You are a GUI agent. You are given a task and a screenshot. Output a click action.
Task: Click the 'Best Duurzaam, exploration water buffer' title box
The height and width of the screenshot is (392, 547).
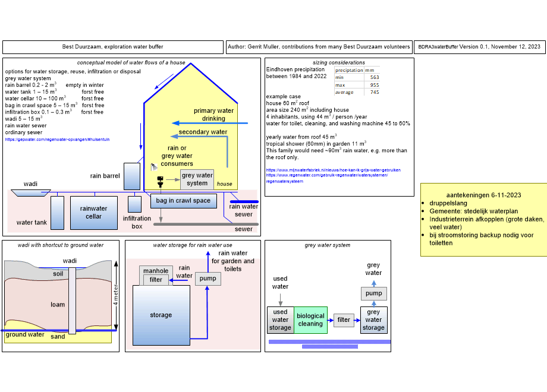(113, 47)
